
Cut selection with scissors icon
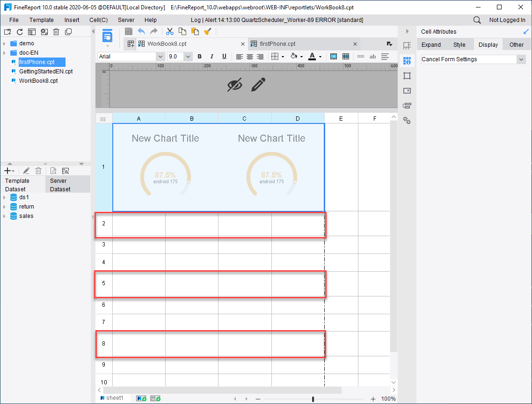tap(170, 31)
